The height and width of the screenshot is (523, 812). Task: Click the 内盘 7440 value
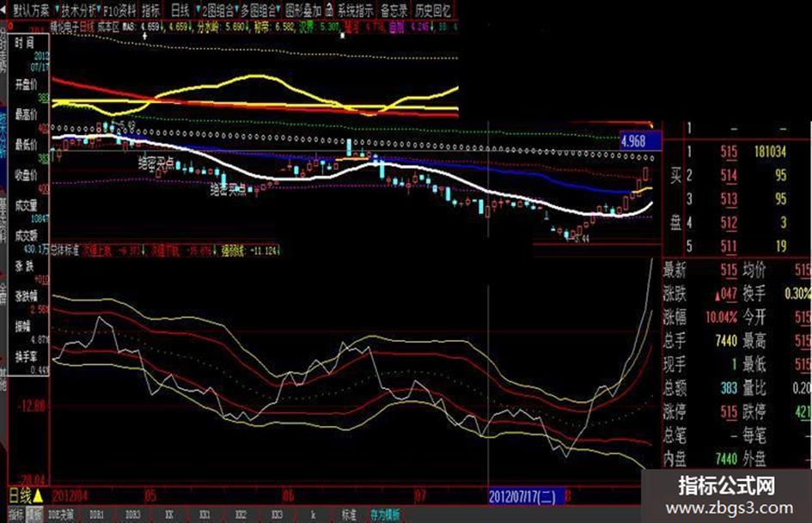point(727,459)
